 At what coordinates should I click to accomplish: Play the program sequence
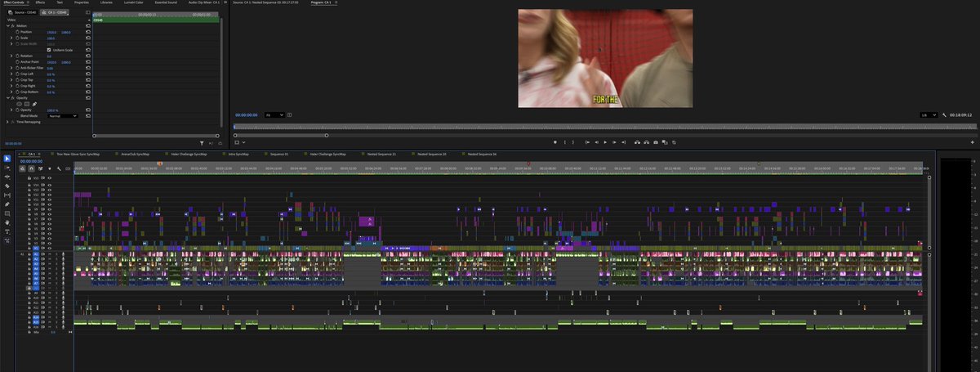605,142
